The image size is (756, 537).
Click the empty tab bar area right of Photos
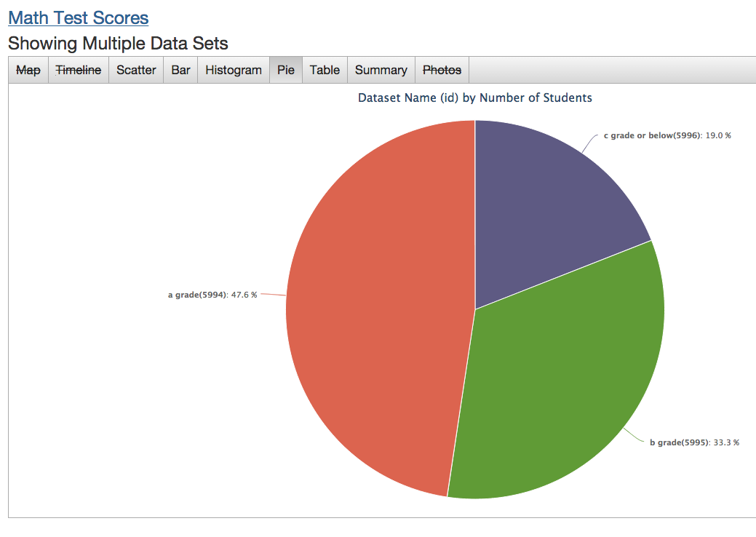pos(611,70)
